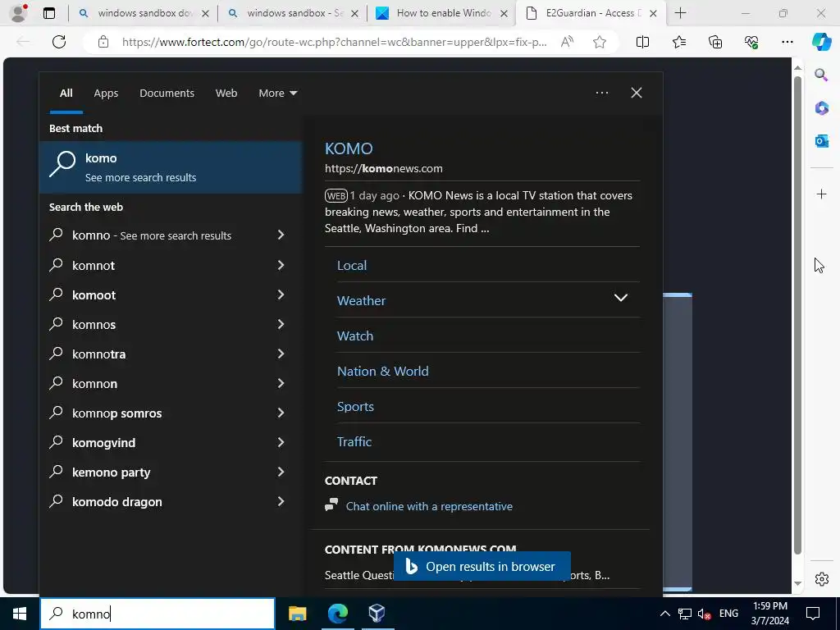Click the Microsoft Edge taskbar icon
Screen dimensions: 840x630
[x=337, y=614]
